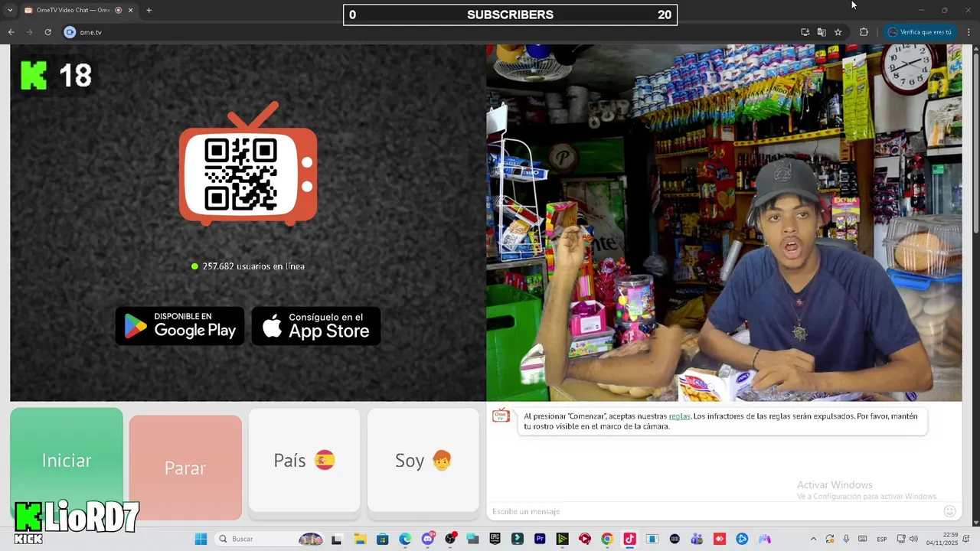Click the OmeTV QR code TV logo
980x551 pixels.
pos(248,165)
